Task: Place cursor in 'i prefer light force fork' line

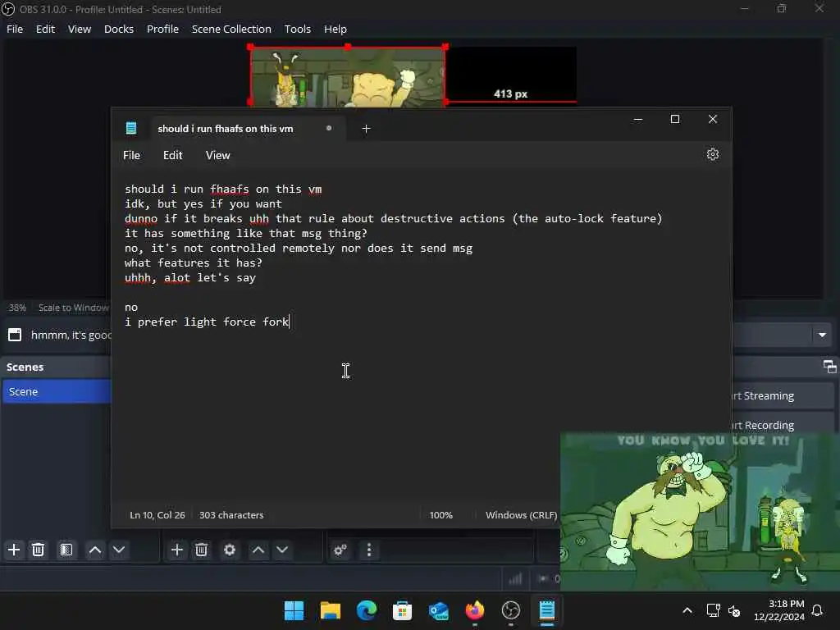Action: (x=207, y=322)
